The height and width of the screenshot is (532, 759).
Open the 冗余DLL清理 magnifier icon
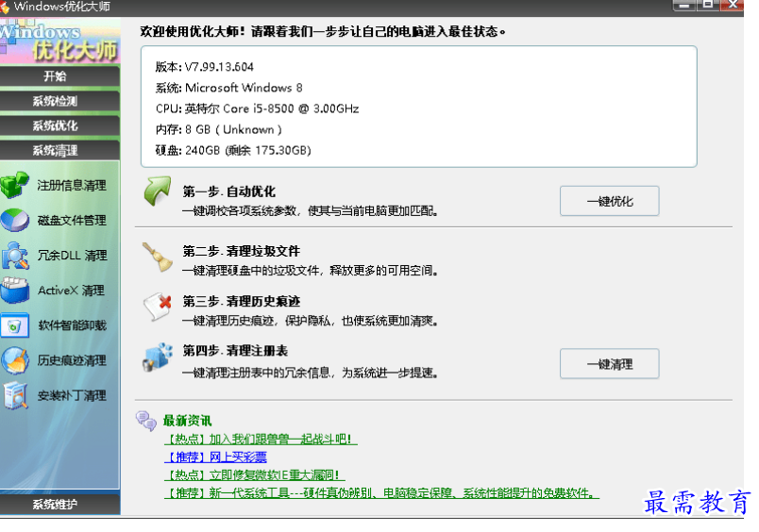pyautogui.click(x=15, y=256)
